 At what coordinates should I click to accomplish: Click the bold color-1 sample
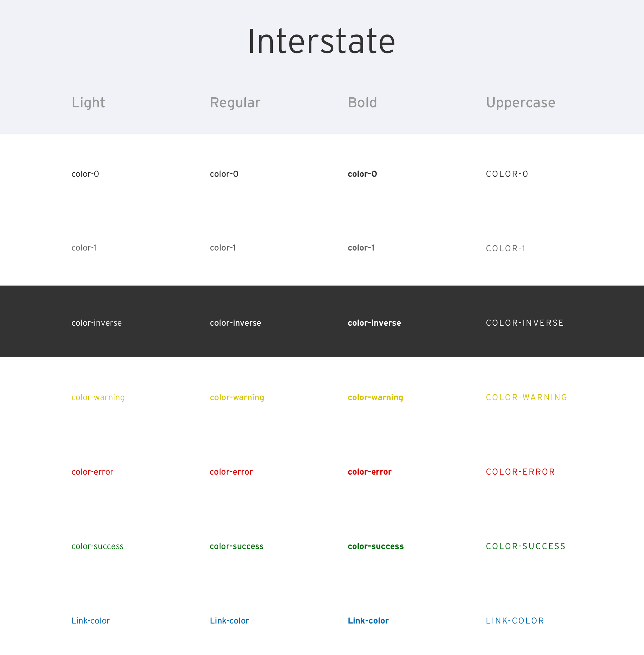(x=361, y=248)
